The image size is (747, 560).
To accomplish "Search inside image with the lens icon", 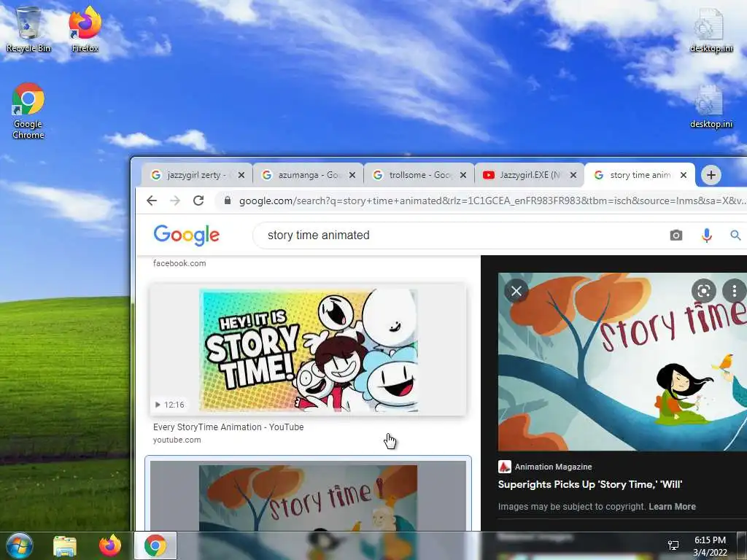I will click(704, 291).
